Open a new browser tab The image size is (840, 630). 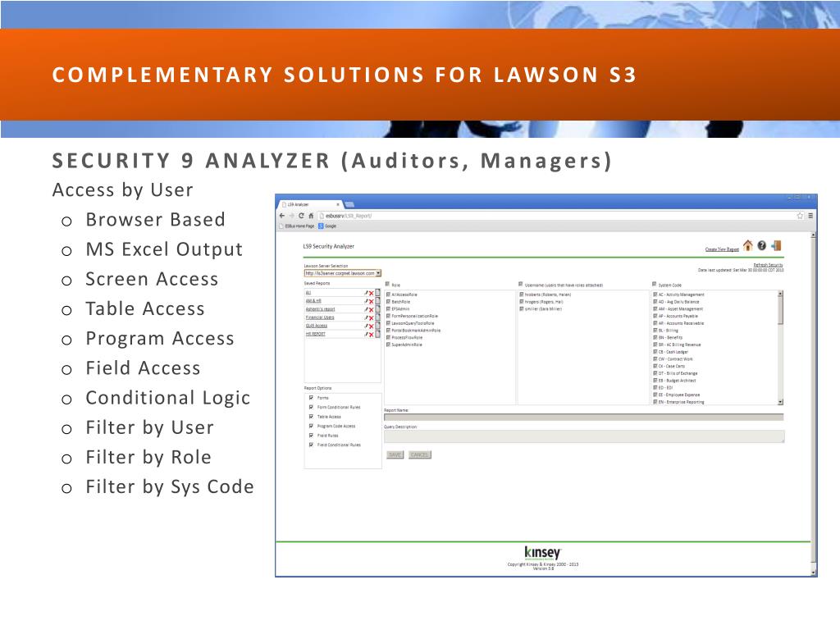point(350,204)
